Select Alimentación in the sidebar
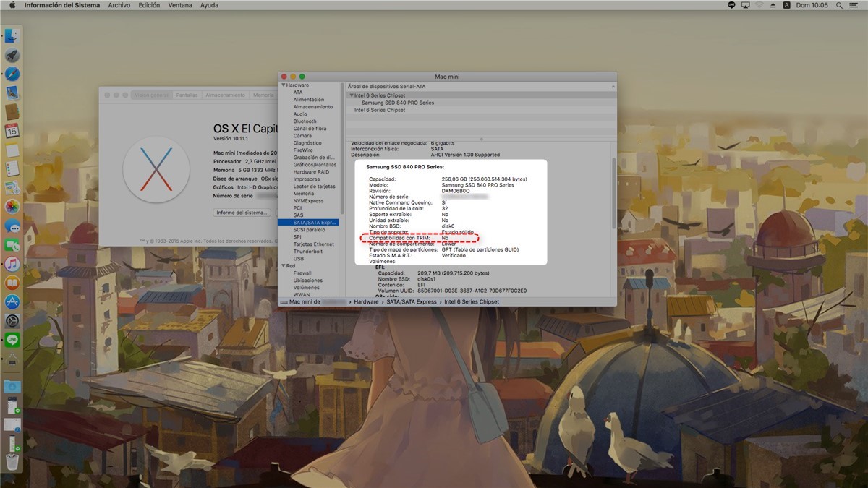 click(x=309, y=100)
